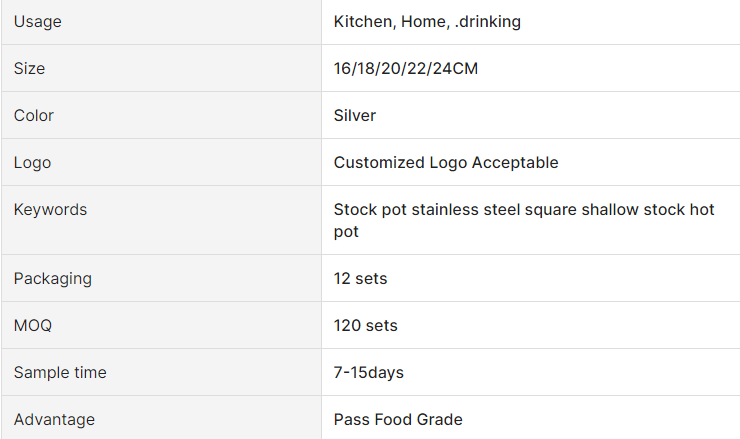Select the 120 sets MOQ value
This screenshot has height=439, width=740.
pyautogui.click(x=366, y=325)
